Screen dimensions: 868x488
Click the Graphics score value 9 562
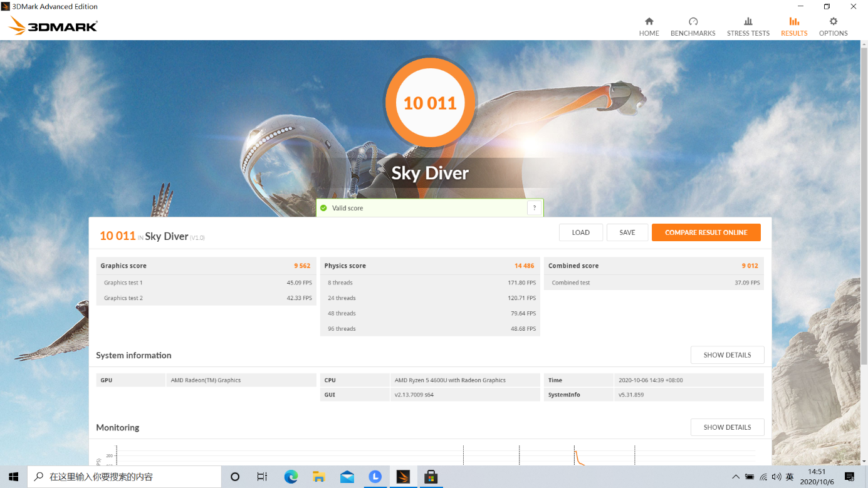302,266
